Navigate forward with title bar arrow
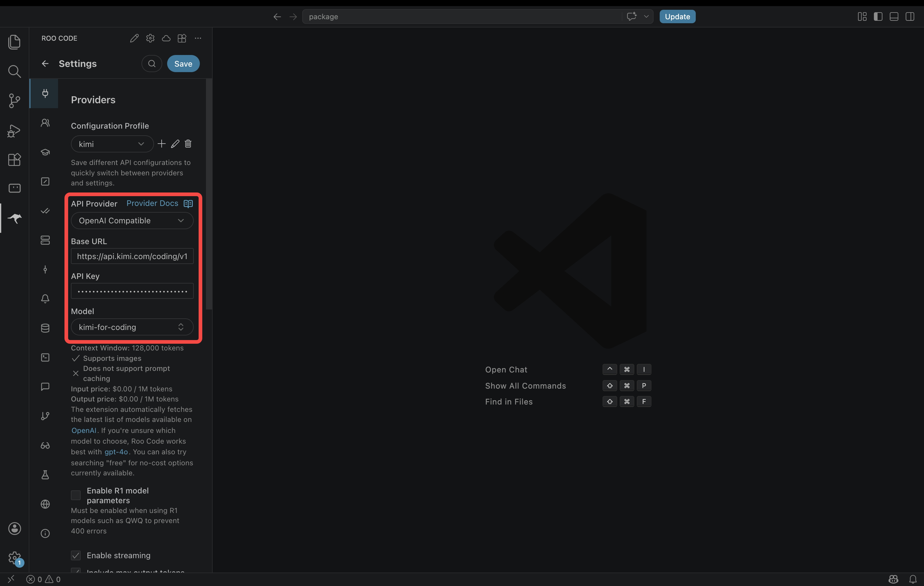The image size is (924, 586). click(x=293, y=16)
